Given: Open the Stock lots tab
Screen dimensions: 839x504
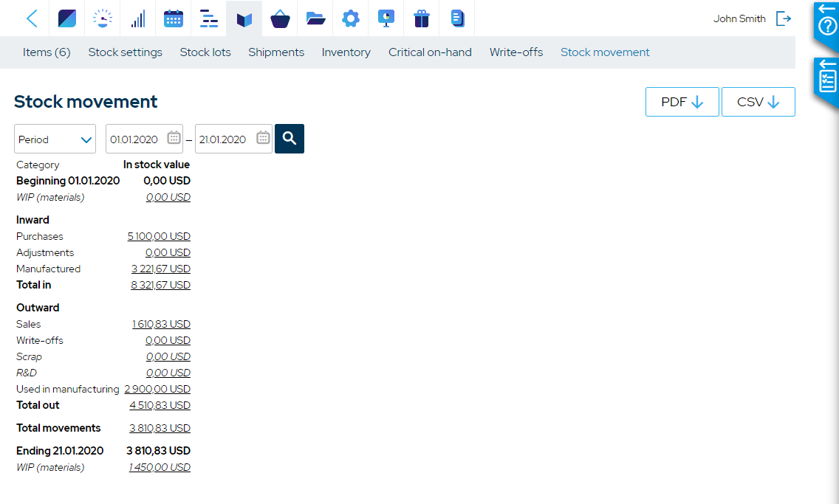Looking at the screenshot, I should coord(205,52).
